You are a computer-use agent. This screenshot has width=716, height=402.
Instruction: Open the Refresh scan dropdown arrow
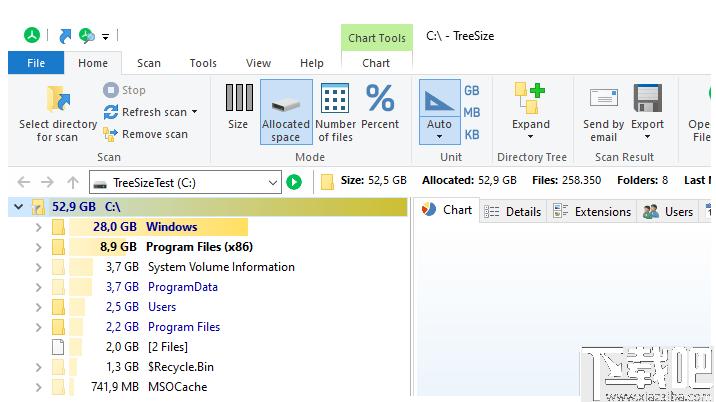195,112
